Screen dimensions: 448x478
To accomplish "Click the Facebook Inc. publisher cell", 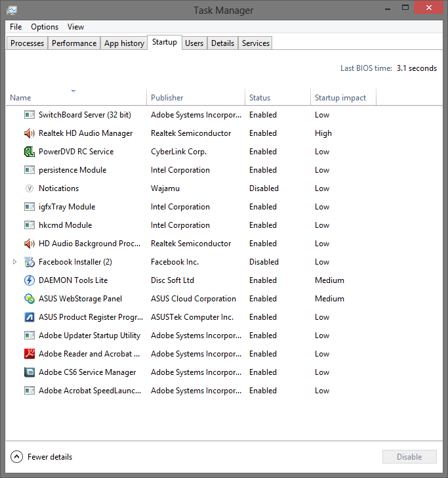I will tap(175, 262).
